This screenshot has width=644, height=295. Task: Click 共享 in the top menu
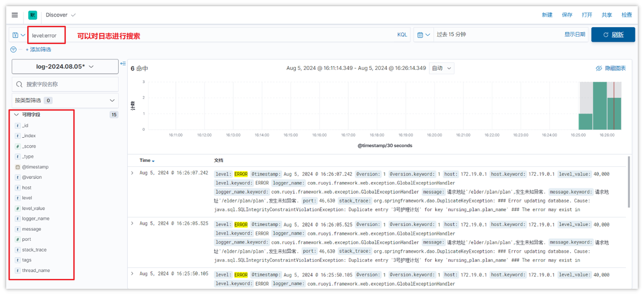tap(607, 15)
